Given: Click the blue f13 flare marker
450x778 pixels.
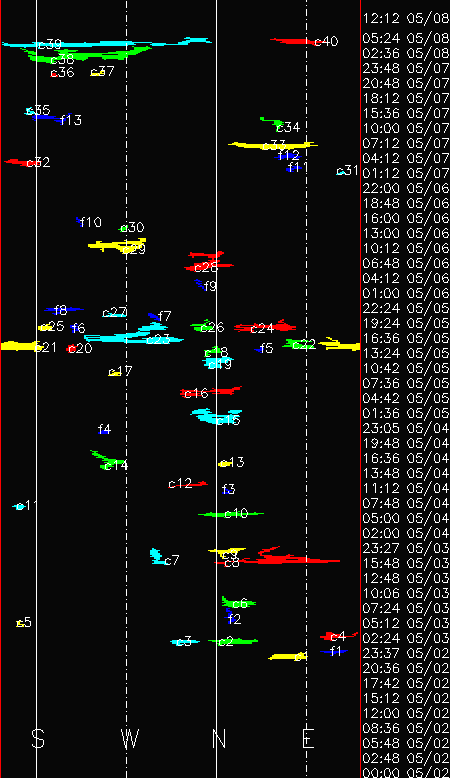Looking at the screenshot, I should [49, 118].
